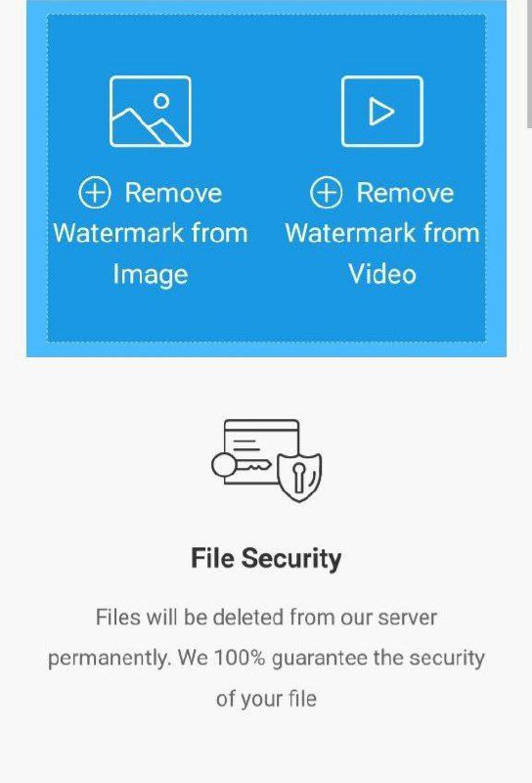Click the word Image under the picture icon
The height and width of the screenshot is (783, 532).
click(x=151, y=275)
